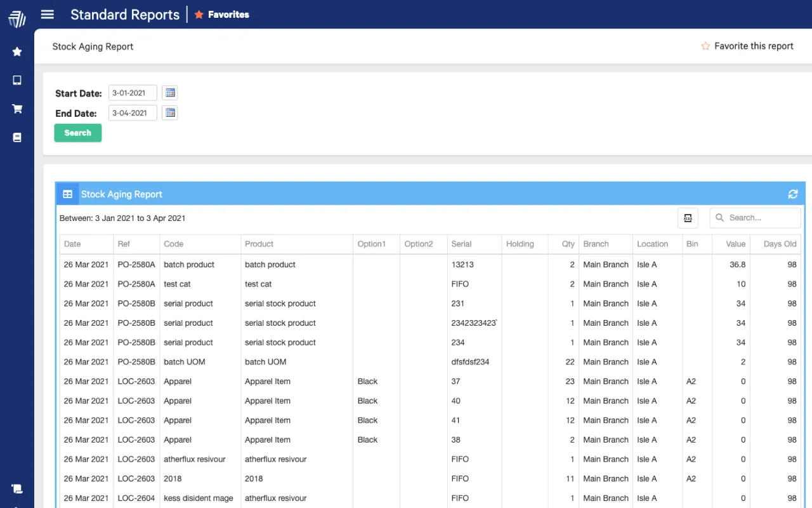812x508 pixels.
Task: Sort table by Qty column header
Action: 568,244
